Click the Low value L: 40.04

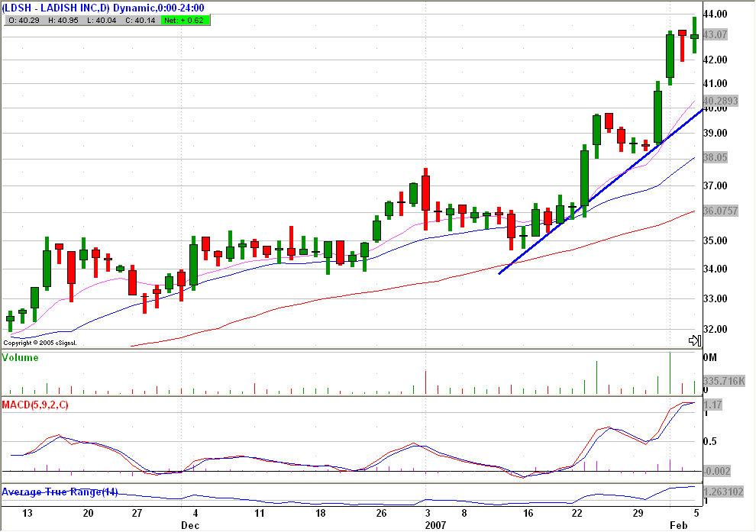(x=102, y=21)
